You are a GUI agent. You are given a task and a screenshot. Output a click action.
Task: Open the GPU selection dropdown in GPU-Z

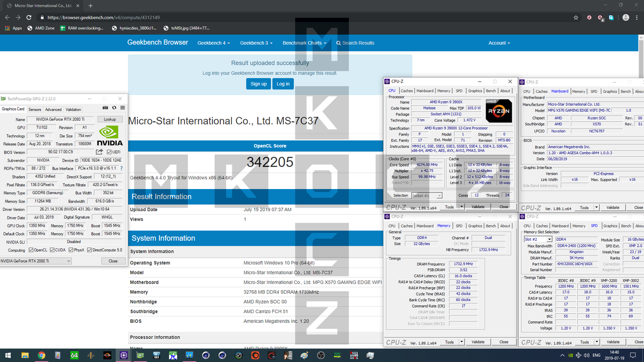(36, 261)
